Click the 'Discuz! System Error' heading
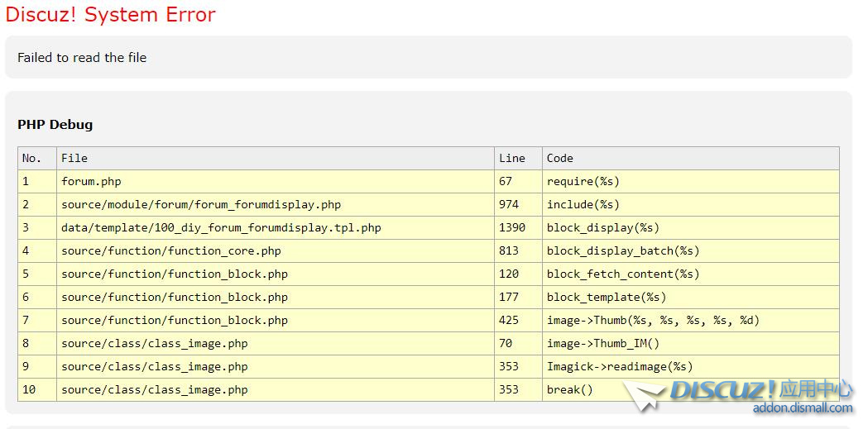868x429 pixels. [x=111, y=15]
